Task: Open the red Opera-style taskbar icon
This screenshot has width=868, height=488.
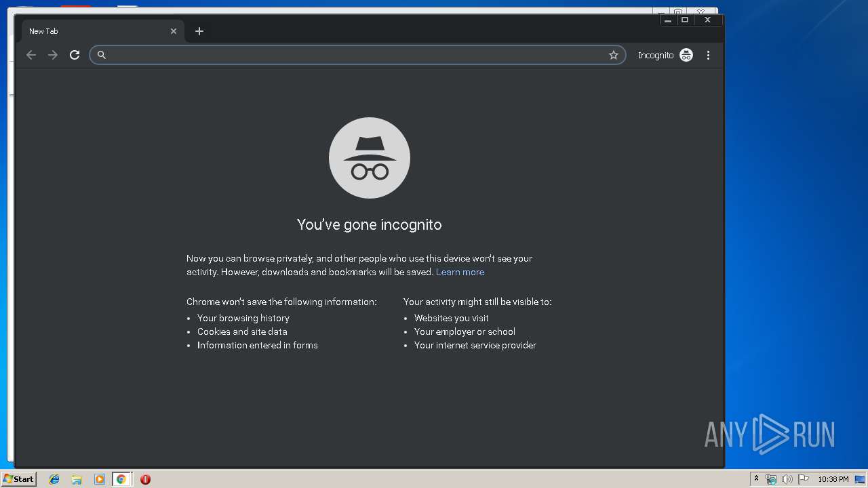Action: click(x=145, y=479)
